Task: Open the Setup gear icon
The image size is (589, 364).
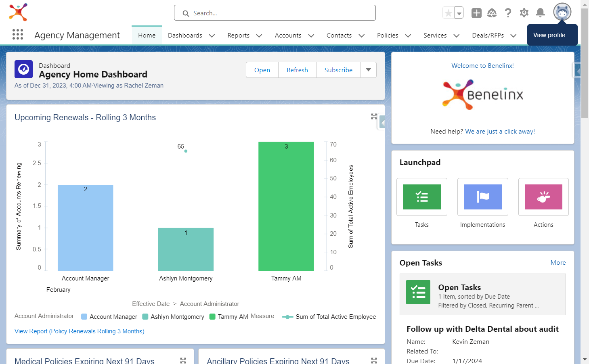Action: click(x=524, y=13)
